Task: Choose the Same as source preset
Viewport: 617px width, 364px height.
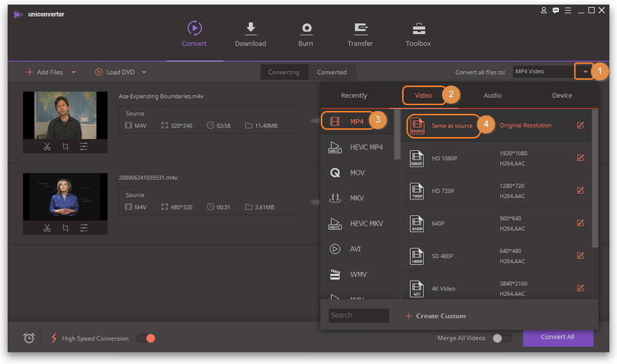Action: click(x=496, y=125)
